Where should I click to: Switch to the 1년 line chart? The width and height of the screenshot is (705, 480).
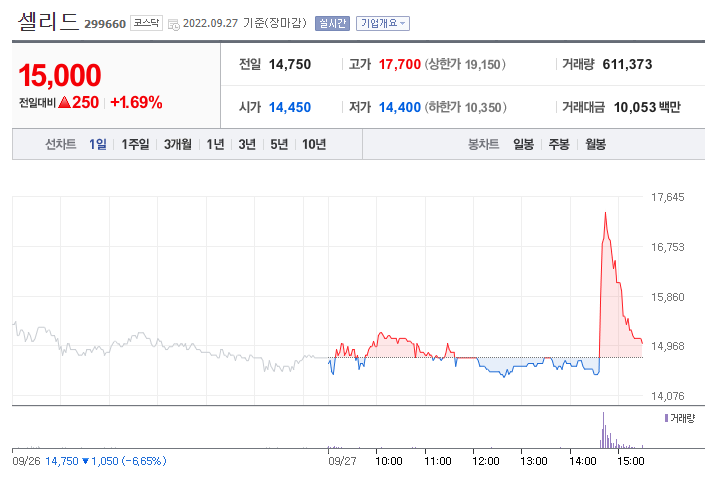coord(215,144)
